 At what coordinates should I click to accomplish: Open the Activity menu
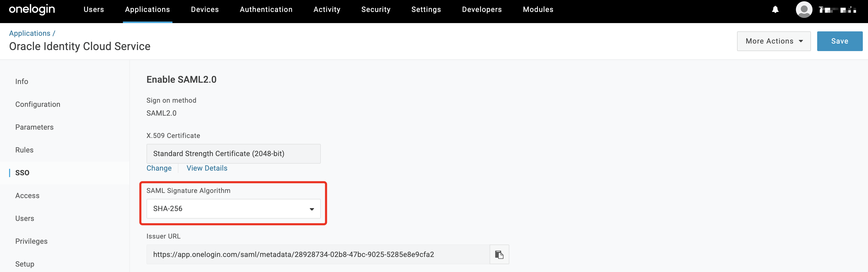(327, 9)
